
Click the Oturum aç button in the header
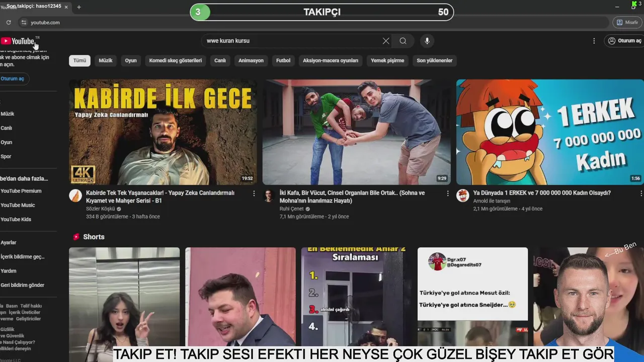point(624,41)
